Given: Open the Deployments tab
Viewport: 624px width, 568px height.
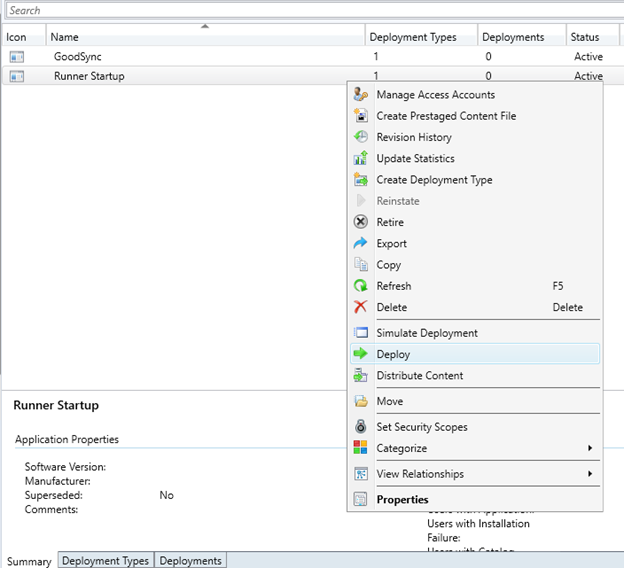Looking at the screenshot, I should [190, 561].
